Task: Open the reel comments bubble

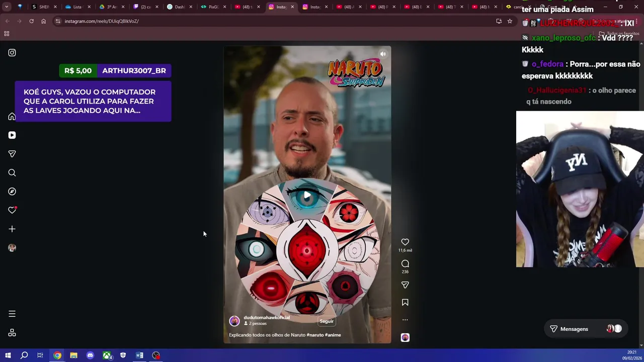Action: point(405,263)
